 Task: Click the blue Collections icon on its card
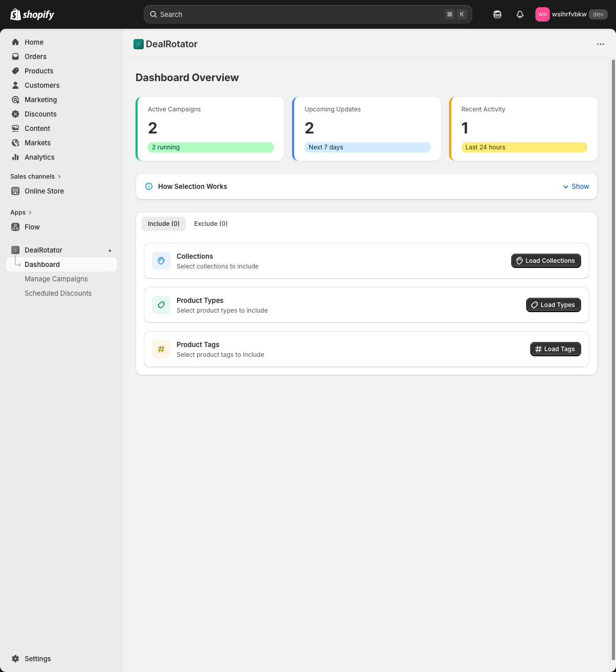click(x=161, y=261)
